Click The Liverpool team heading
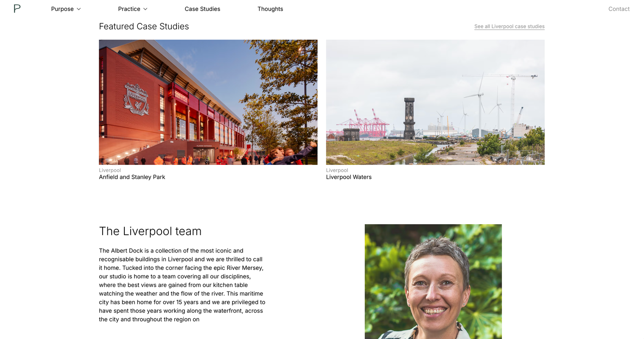 pos(150,231)
